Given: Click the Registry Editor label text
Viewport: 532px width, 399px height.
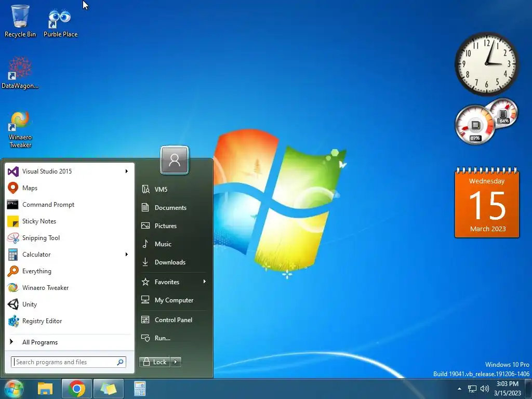Looking at the screenshot, I should pyautogui.click(x=42, y=321).
